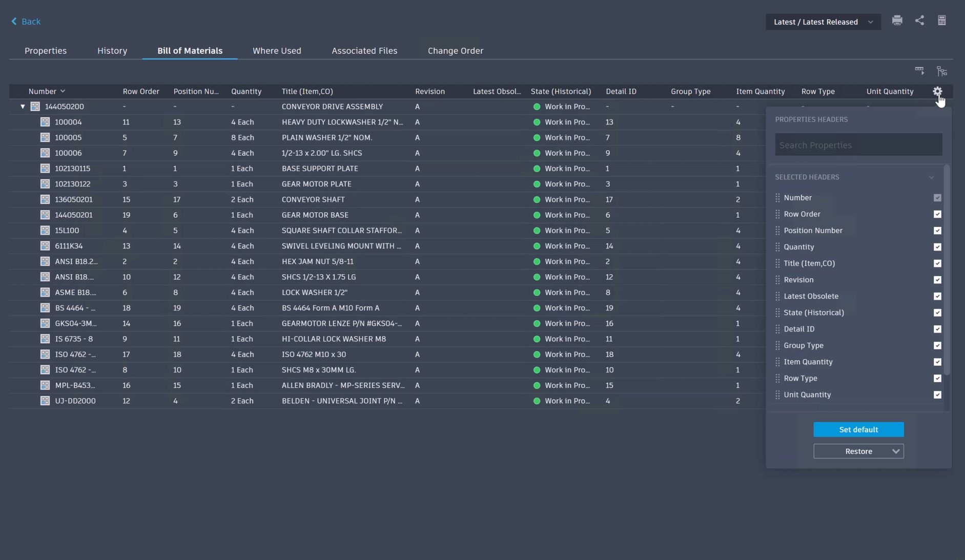
Task: Open the Latest / Latest Released dropdown
Action: pyautogui.click(x=823, y=22)
